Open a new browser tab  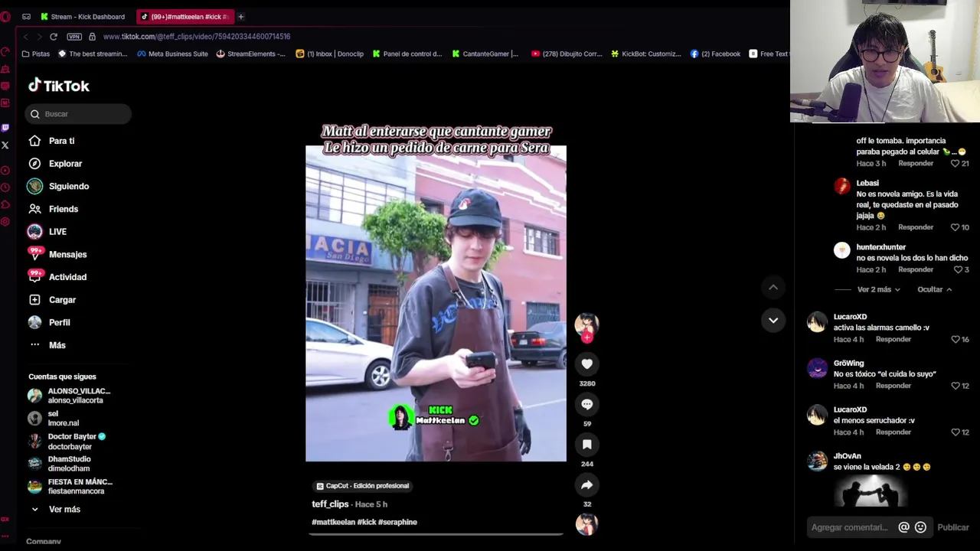(240, 16)
